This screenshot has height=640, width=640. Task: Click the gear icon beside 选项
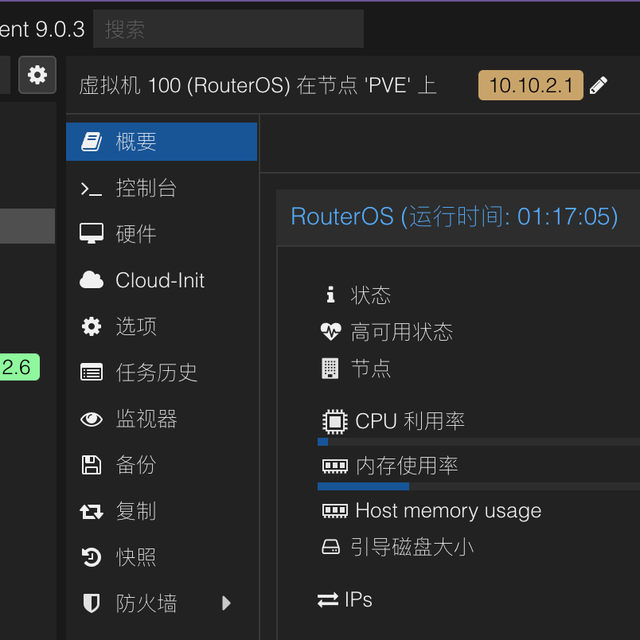91,327
